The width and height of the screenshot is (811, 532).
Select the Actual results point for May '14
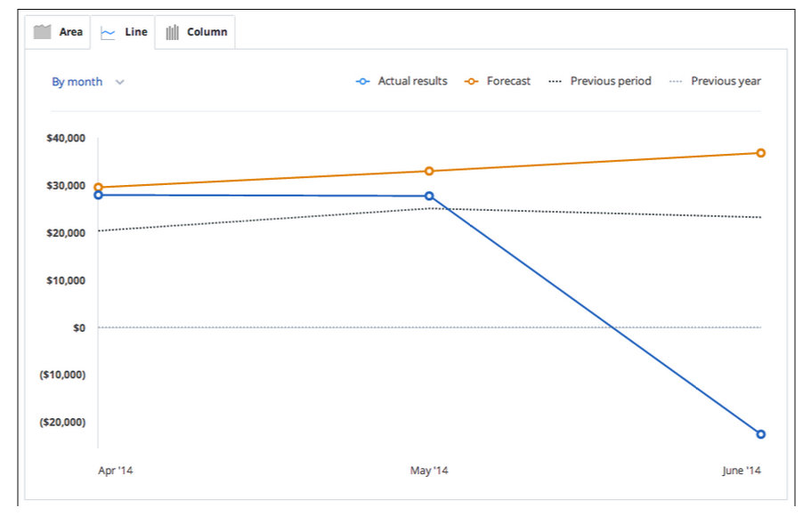[429, 197]
